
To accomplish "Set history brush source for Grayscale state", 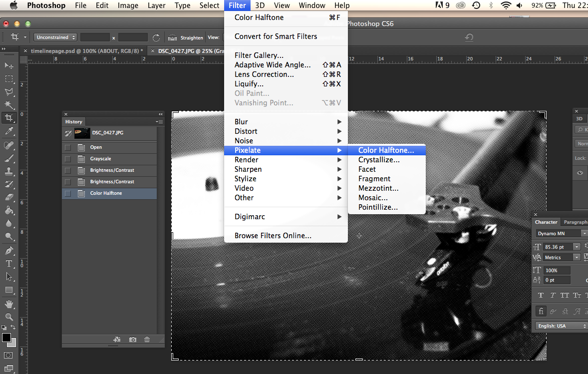I will tap(67, 159).
